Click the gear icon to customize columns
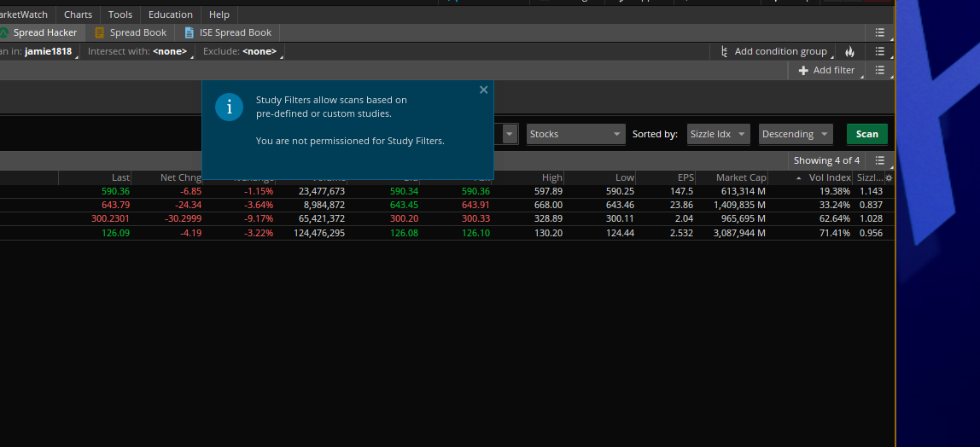This screenshot has height=447, width=980. (889, 177)
